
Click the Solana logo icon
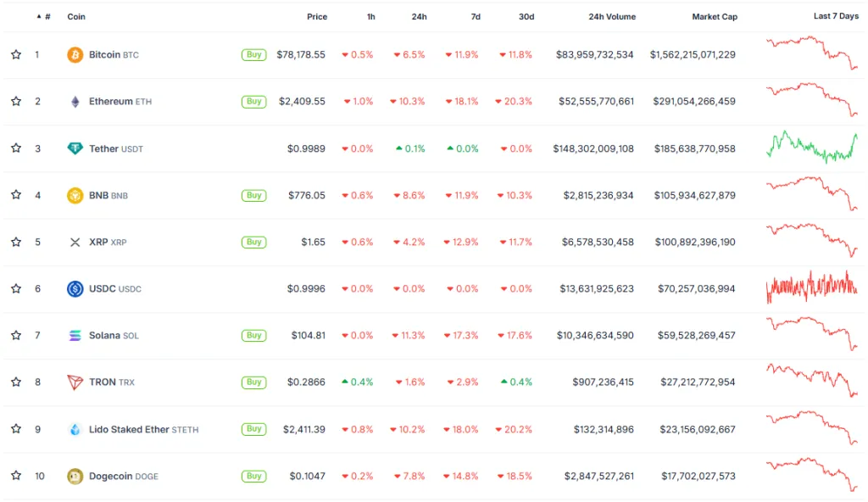coord(75,336)
